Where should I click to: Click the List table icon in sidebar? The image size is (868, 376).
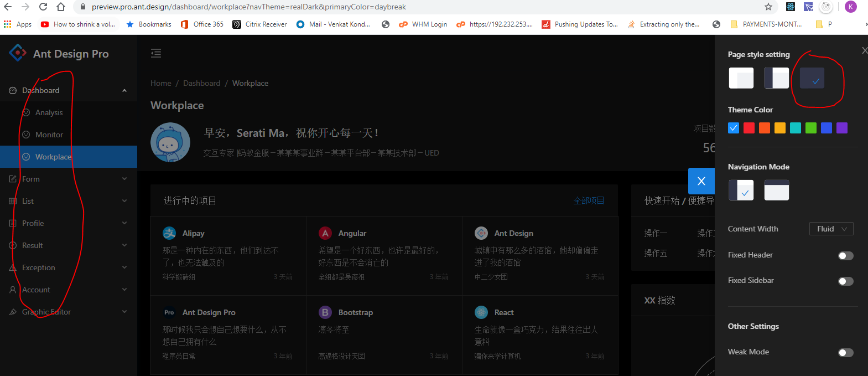tap(13, 201)
